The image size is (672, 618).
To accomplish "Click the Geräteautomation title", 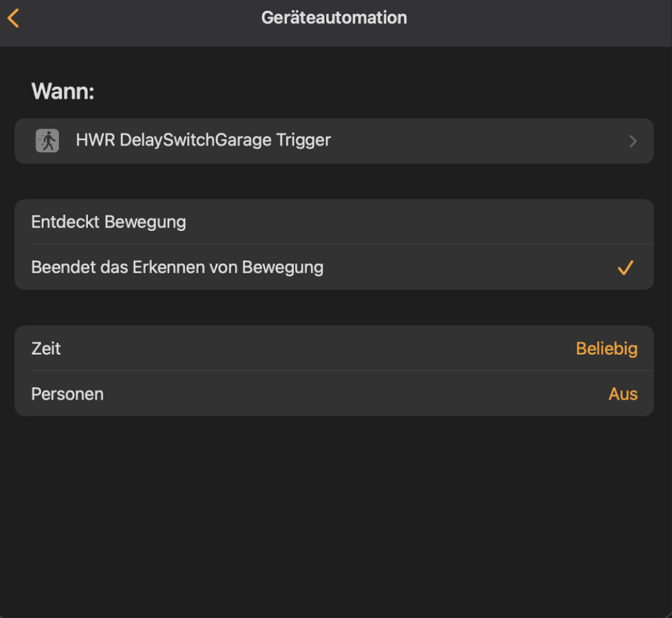I will 334,18.
